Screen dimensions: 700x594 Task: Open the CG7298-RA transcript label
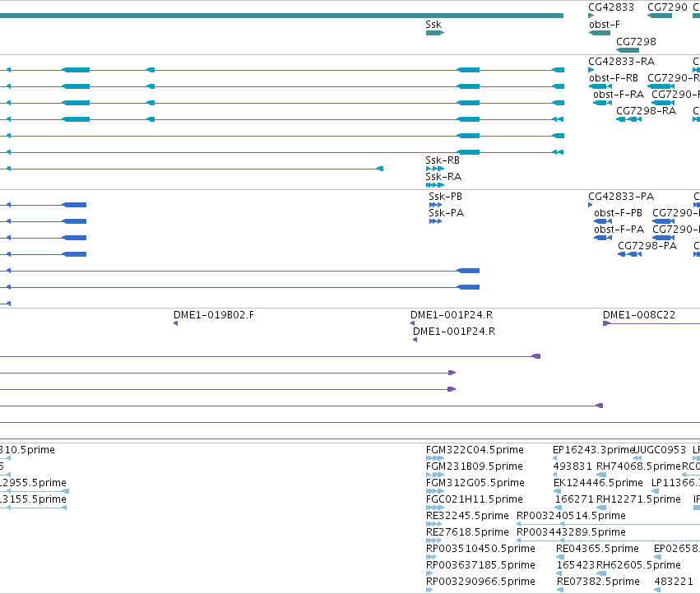point(646,111)
